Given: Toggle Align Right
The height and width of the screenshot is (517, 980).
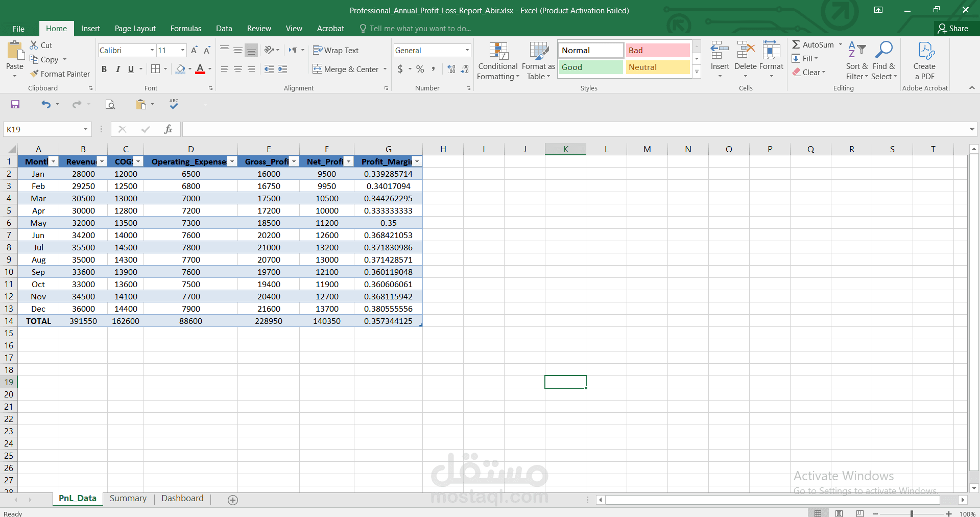Looking at the screenshot, I should pyautogui.click(x=251, y=69).
